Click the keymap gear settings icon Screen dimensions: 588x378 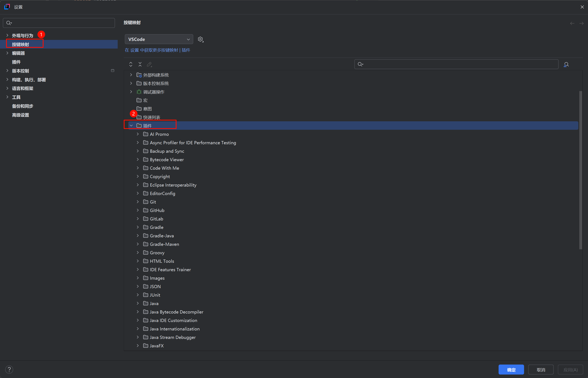point(201,39)
